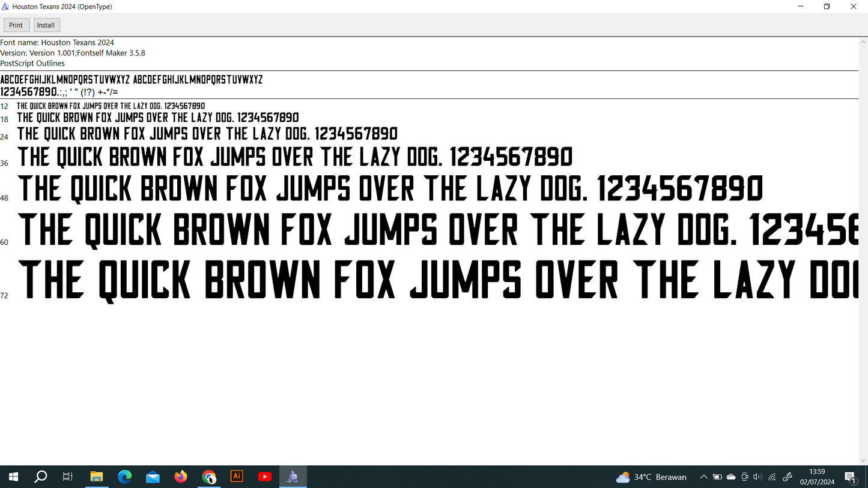Open the Windows Start menu
This screenshot has height=488, width=868.
13,477
